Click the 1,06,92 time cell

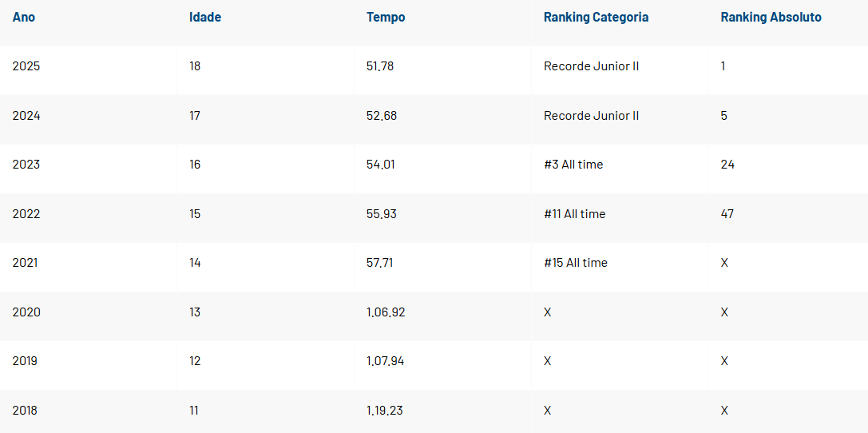click(x=386, y=312)
